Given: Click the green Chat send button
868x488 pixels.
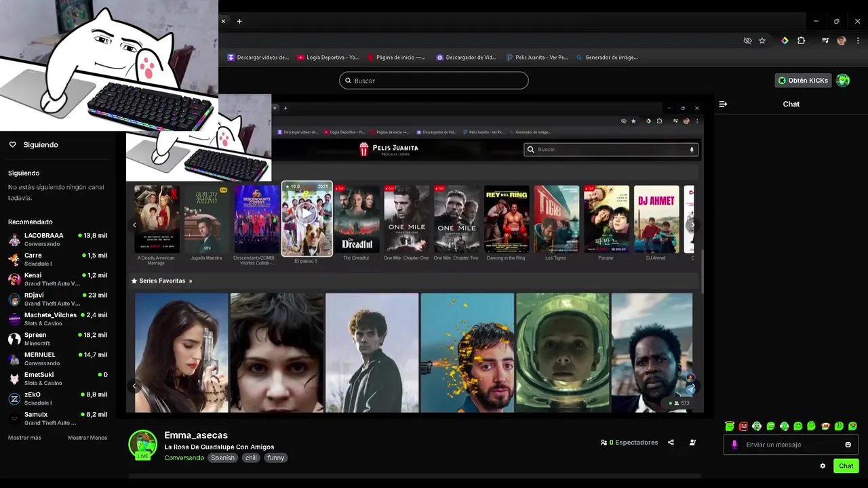Looking at the screenshot, I should 846,466.
